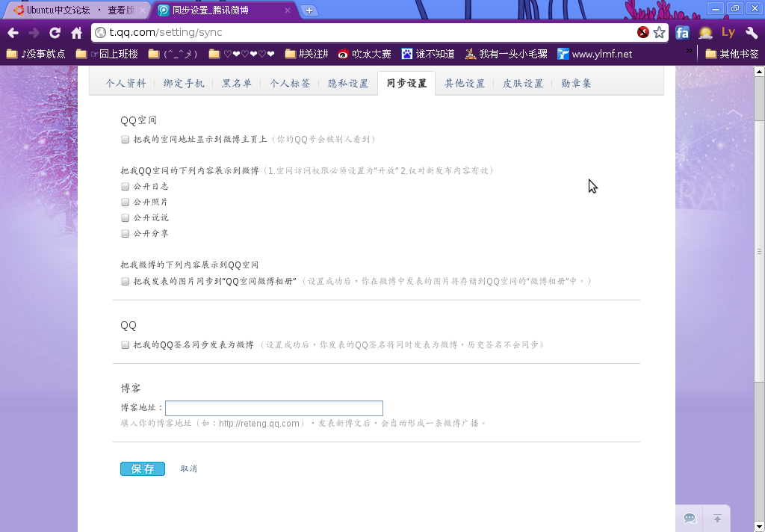Expand the 其他书签 folder

(732, 54)
